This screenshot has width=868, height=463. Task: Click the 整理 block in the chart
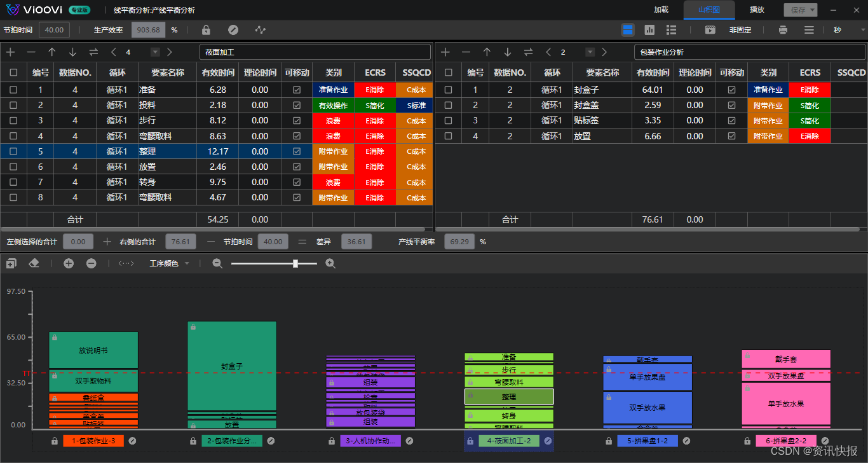(x=509, y=397)
